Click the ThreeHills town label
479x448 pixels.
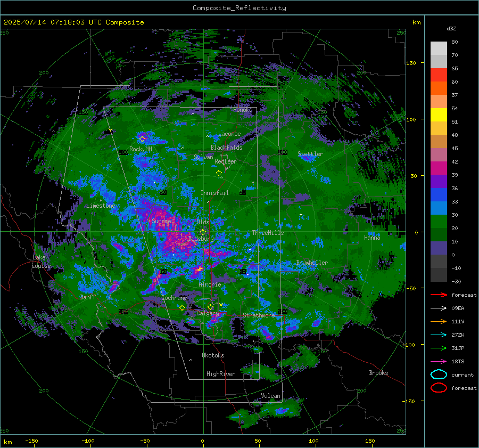268,233
